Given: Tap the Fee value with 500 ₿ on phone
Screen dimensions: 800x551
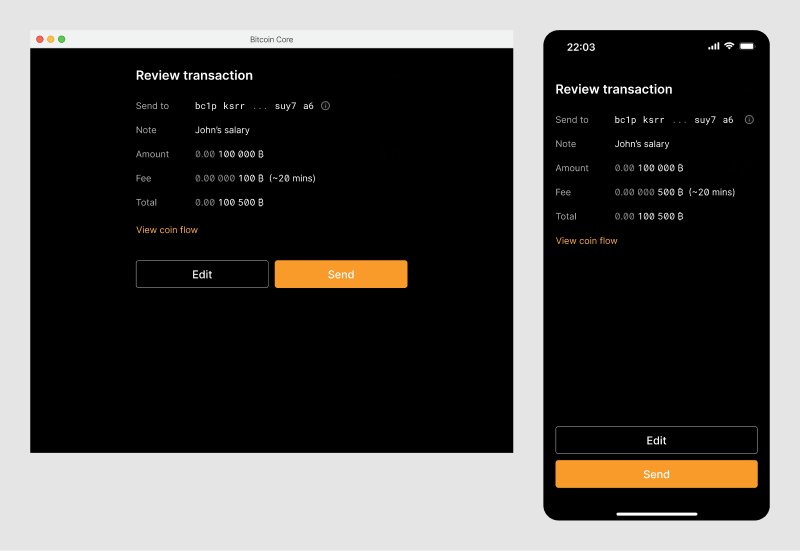Looking at the screenshot, I should 674,192.
